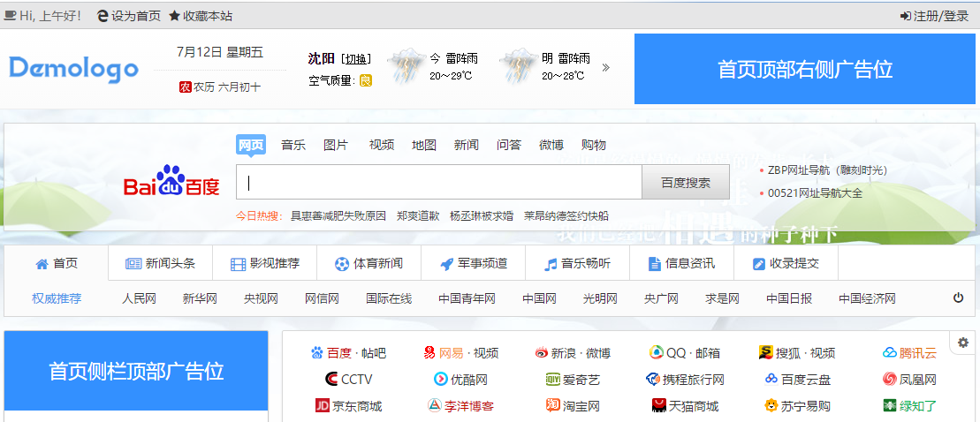
Task: Focus the Baidu search input field
Action: [x=442, y=183]
